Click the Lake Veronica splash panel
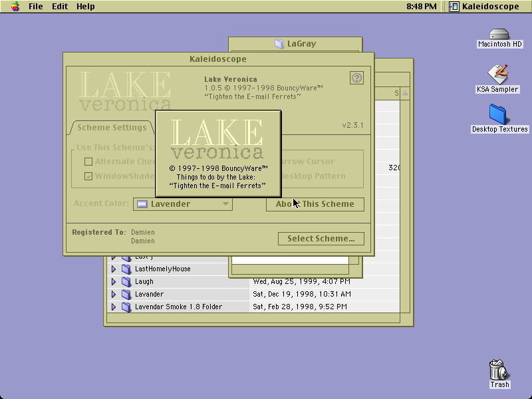532x399 pixels. tap(218, 154)
